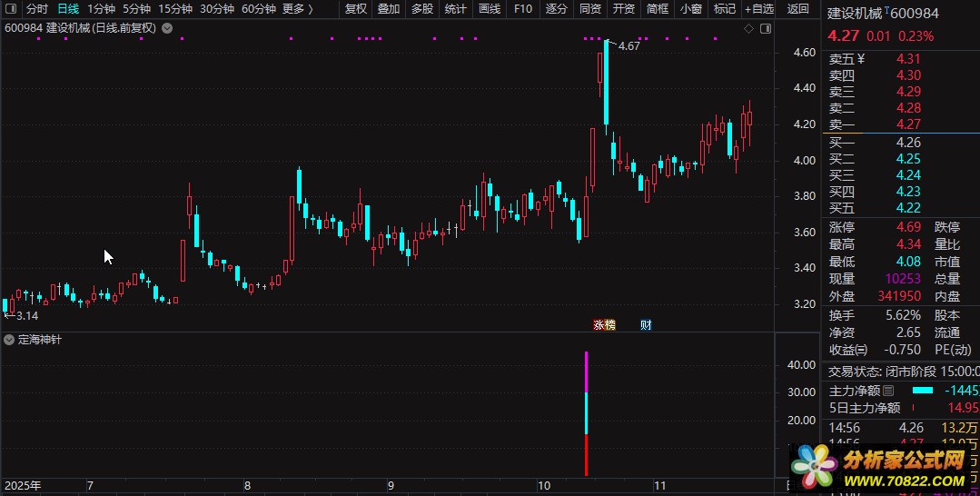Click the 财 financial marker icon

click(x=647, y=324)
